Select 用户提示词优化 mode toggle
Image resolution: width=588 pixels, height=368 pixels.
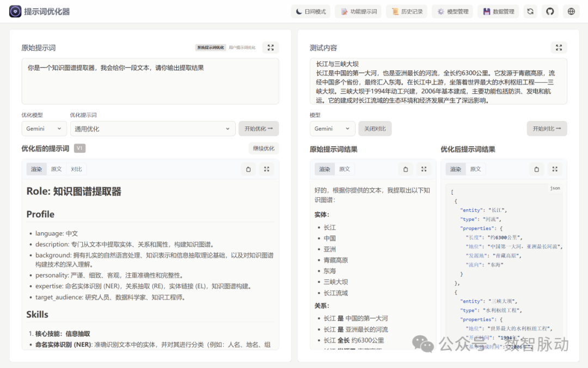click(242, 47)
